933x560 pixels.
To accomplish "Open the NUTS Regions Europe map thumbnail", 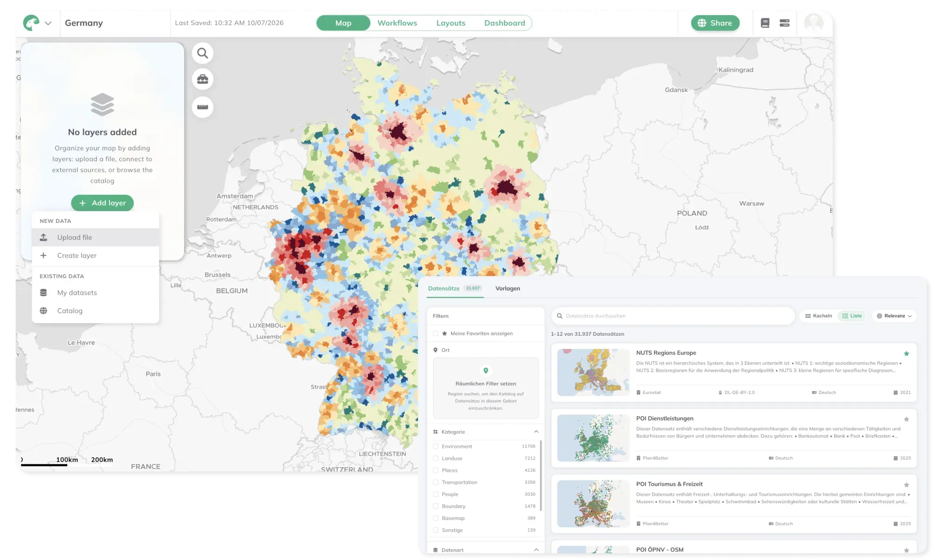I will pyautogui.click(x=593, y=373).
